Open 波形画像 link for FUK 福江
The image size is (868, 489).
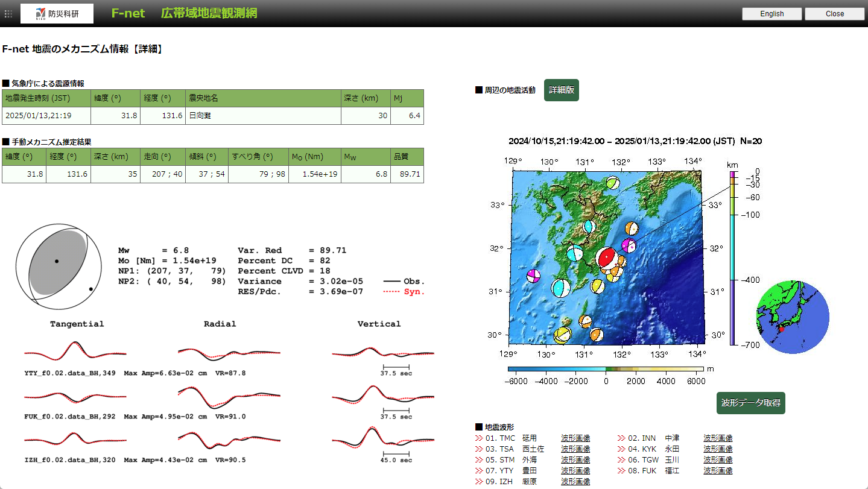(718, 471)
